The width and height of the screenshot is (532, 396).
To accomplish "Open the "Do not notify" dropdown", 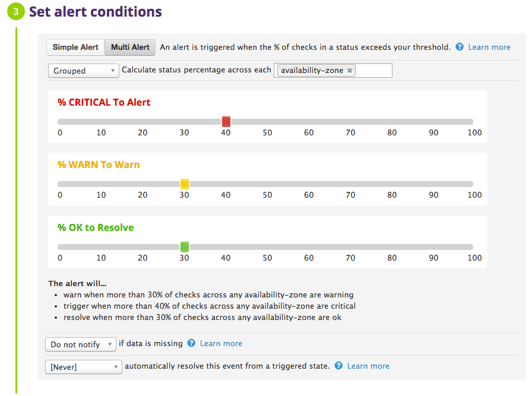I will (x=80, y=344).
